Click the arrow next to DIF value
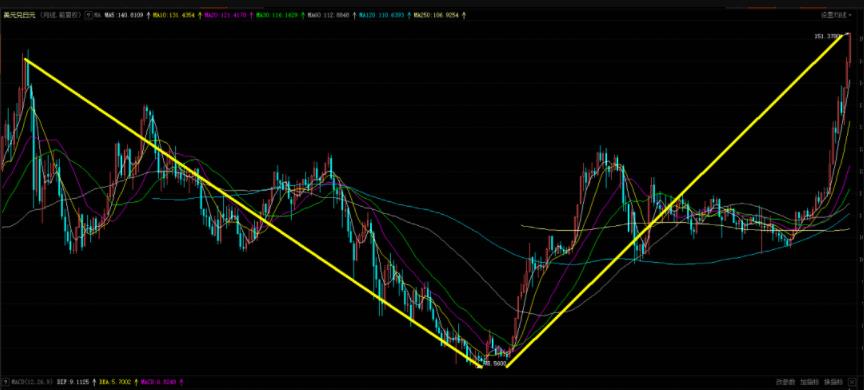Screen dimensions: 864x390 (x=94, y=381)
